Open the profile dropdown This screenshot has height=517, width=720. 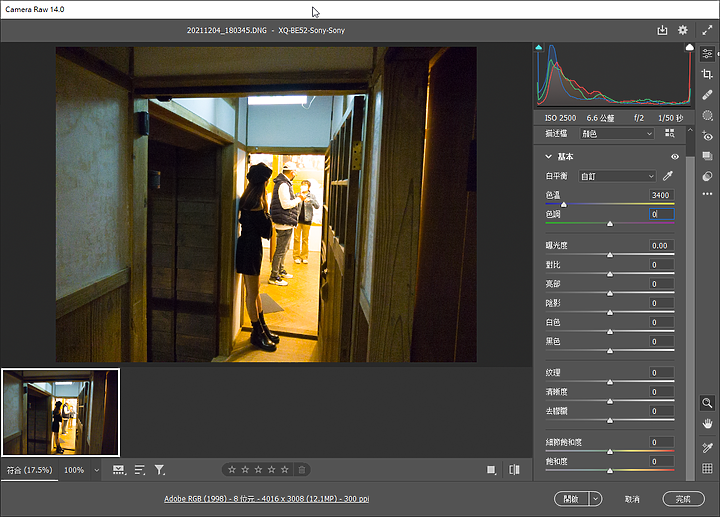point(616,134)
